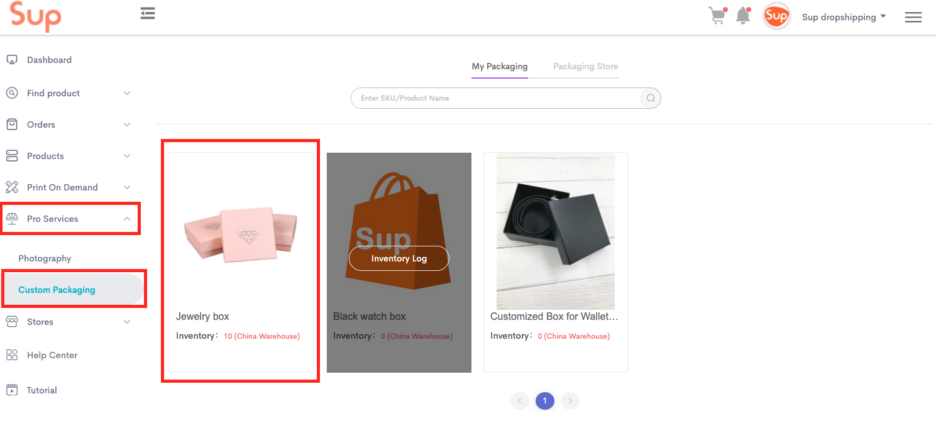Click the Stores shop icon

coord(11,322)
